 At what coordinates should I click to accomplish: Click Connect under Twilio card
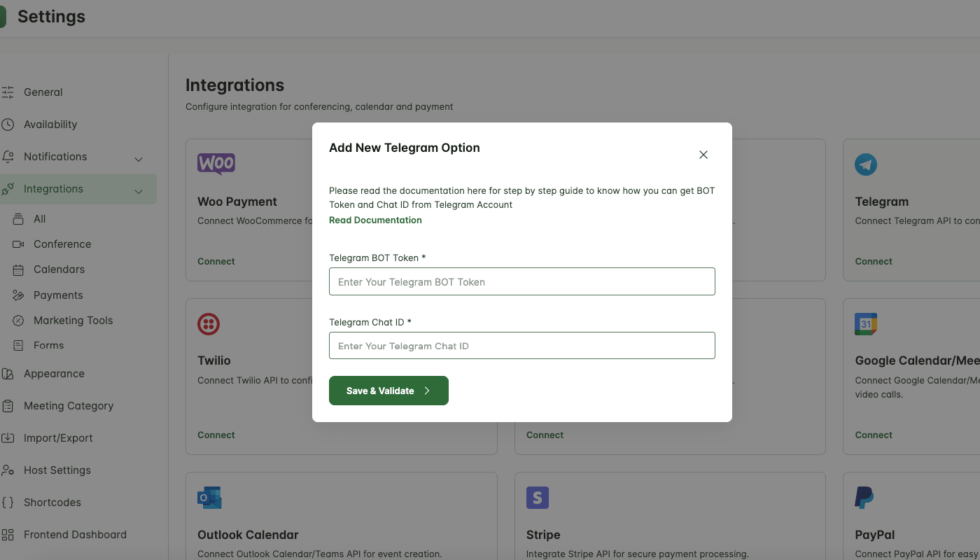pos(216,435)
